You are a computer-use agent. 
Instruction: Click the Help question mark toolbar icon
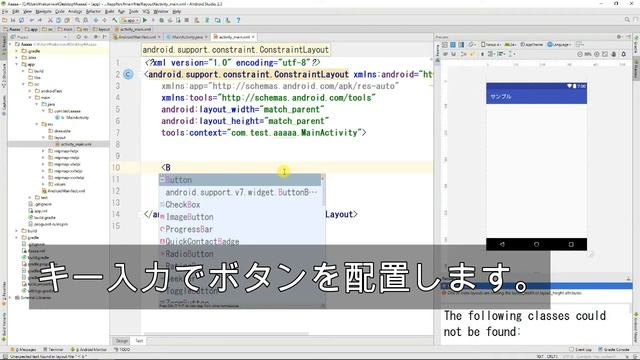[x=238, y=20]
